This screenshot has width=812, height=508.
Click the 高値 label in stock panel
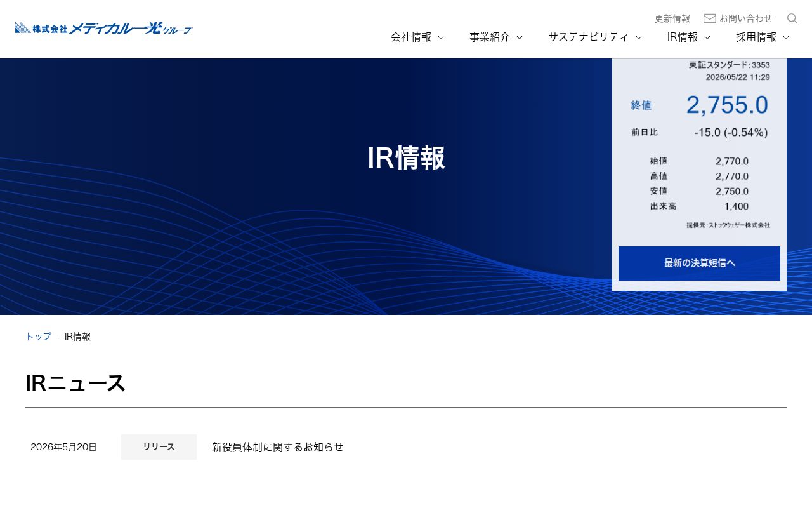658,176
